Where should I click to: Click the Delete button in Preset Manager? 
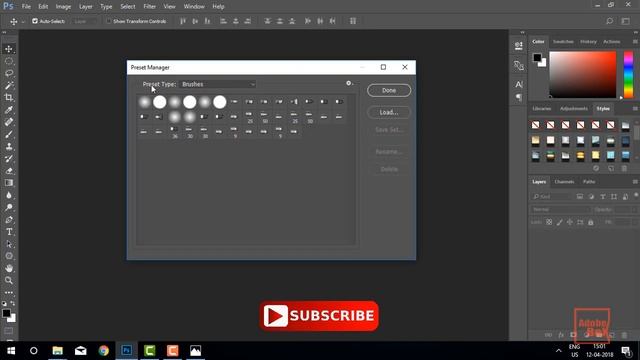pos(389,169)
